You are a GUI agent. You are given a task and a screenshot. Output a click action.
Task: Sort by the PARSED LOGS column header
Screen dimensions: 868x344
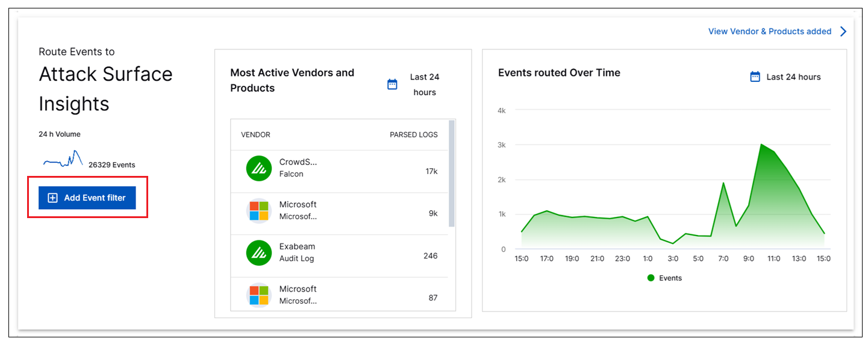click(413, 134)
